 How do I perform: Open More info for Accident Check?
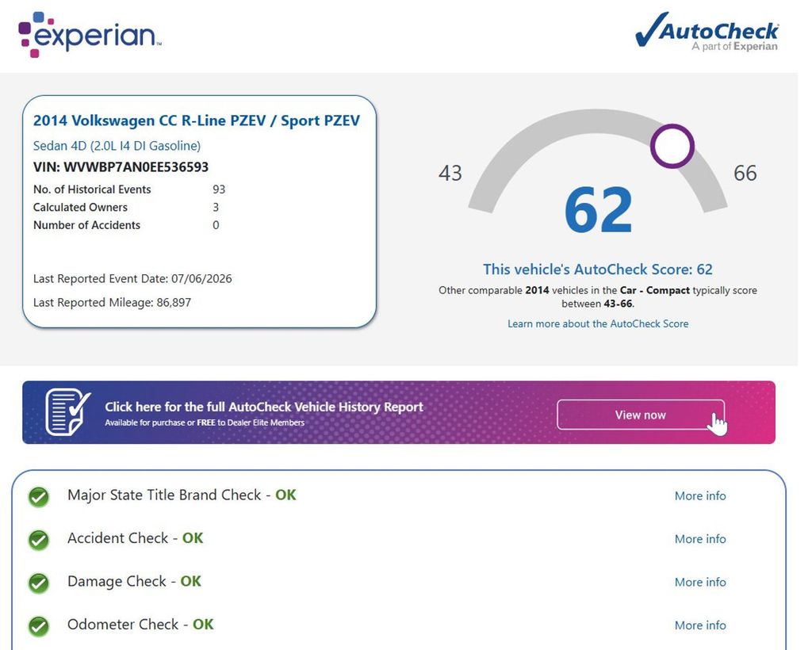coord(700,539)
